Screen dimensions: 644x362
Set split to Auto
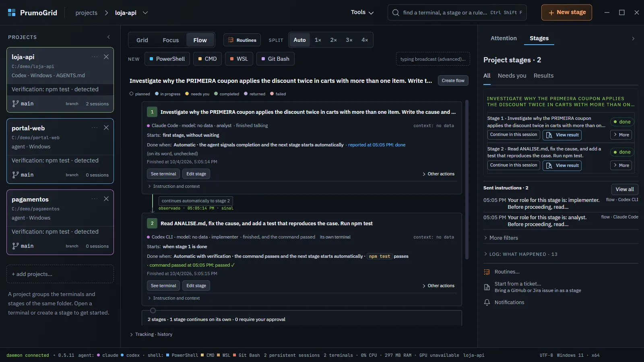point(299,40)
